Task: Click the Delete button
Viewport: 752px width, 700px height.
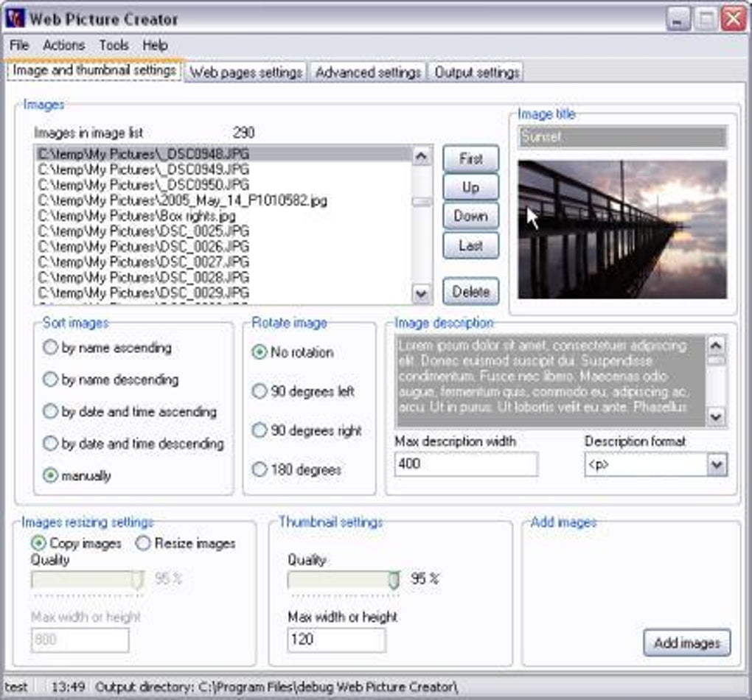Action: pyautogui.click(x=470, y=292)
